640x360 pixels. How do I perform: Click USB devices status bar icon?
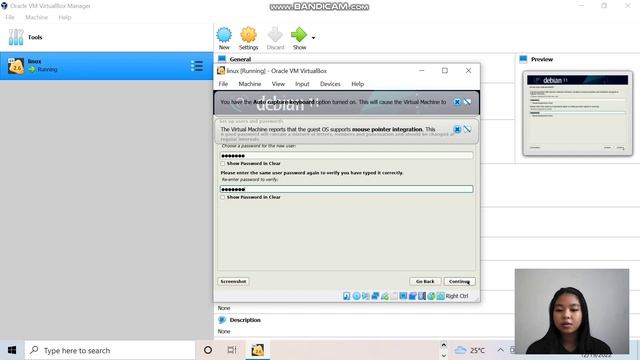point(384,296)
